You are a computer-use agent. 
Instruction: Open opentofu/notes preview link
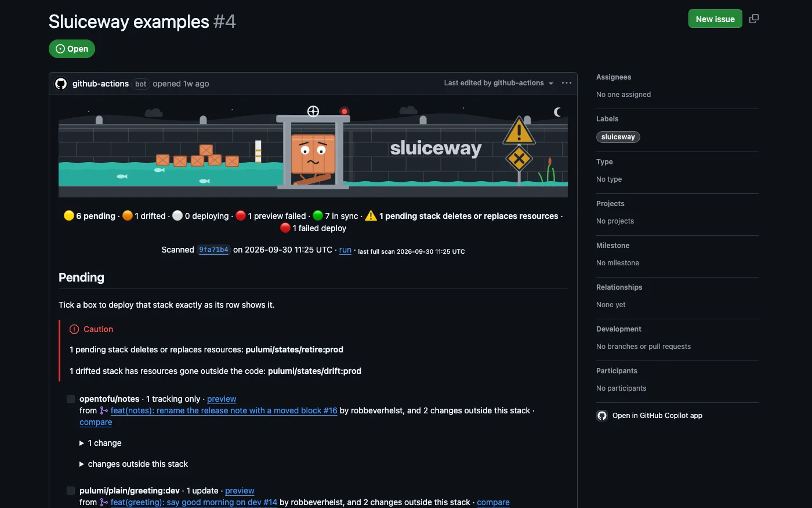[222, 399]
